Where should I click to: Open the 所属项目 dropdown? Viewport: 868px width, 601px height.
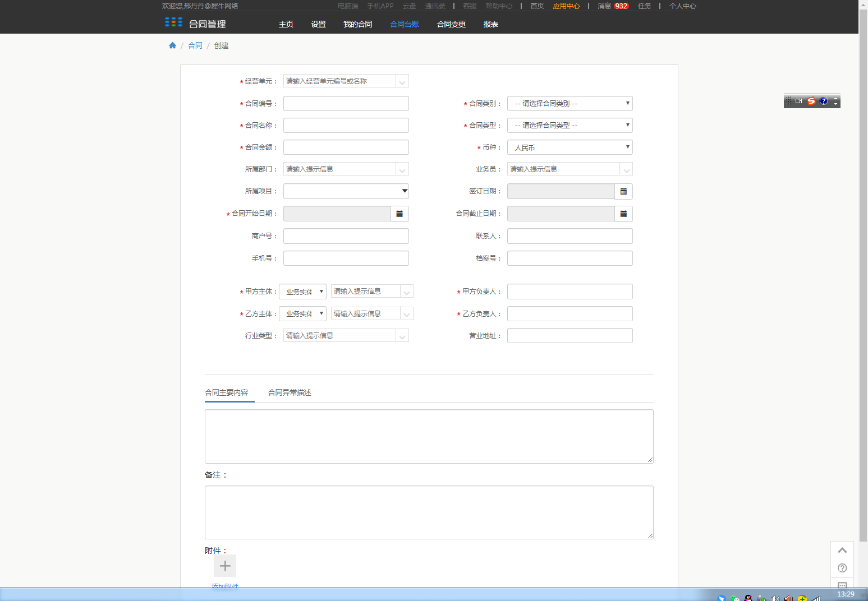coord(346,191)
